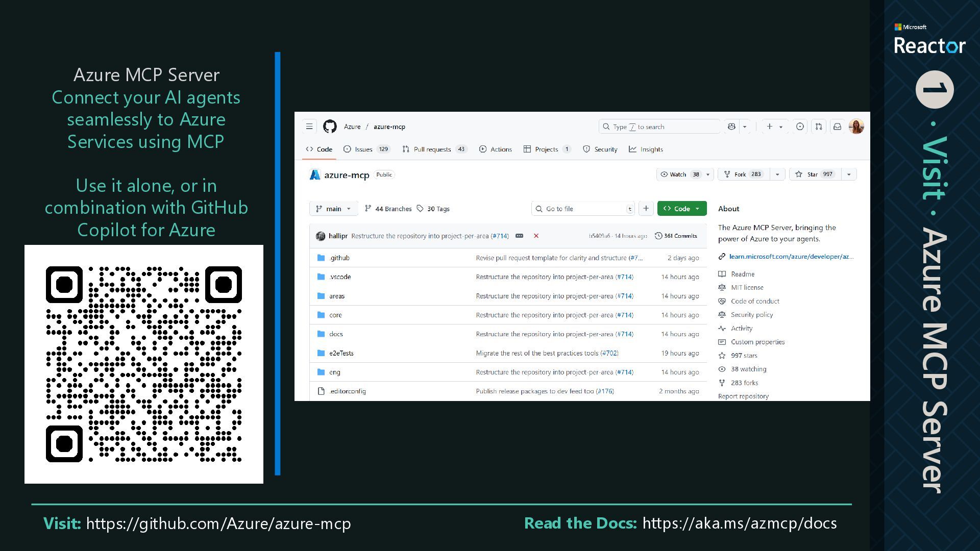Open the .editorconfig file
This screenshot has height=551, width=980.
[347, 391]
